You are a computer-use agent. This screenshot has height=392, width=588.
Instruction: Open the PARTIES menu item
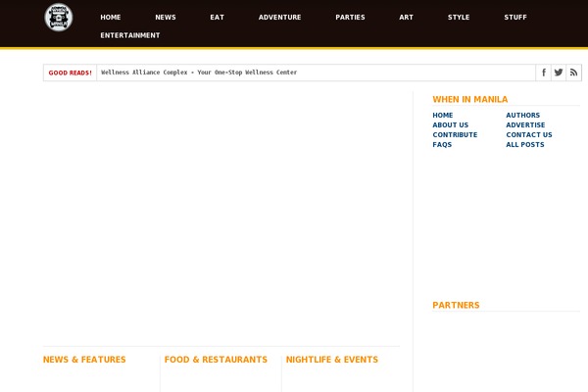point(350,18)
